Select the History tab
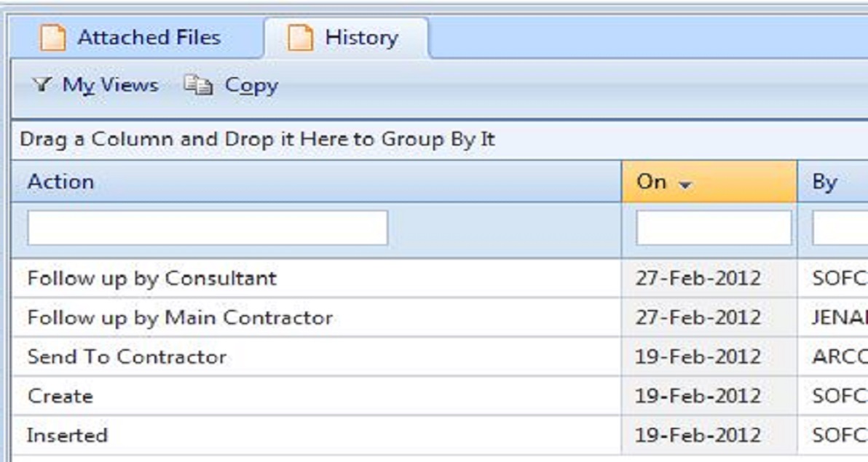 tap(361, 37)
